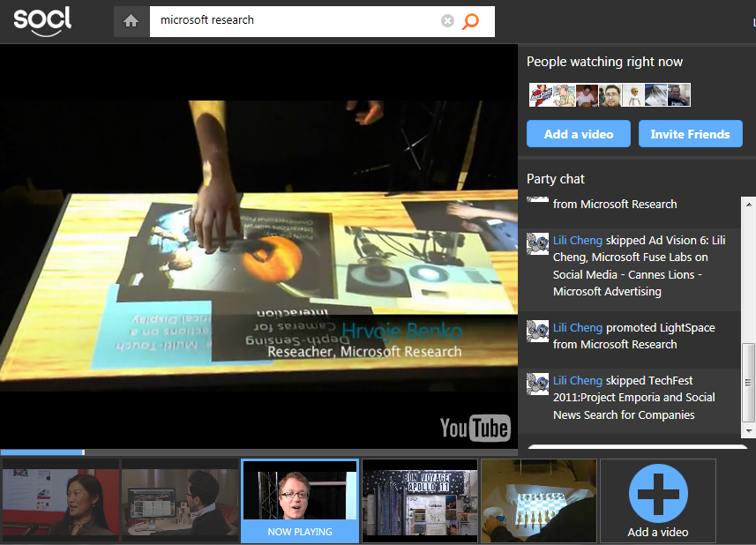Open Lili Cheng link in TechFest skipped message
This screenshot has height=545, width=756.
(578, 381)
